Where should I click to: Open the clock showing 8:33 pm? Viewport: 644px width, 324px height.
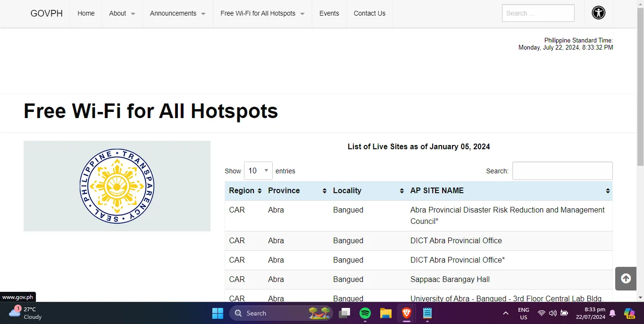pyautogui.click(x=590, y=313)
